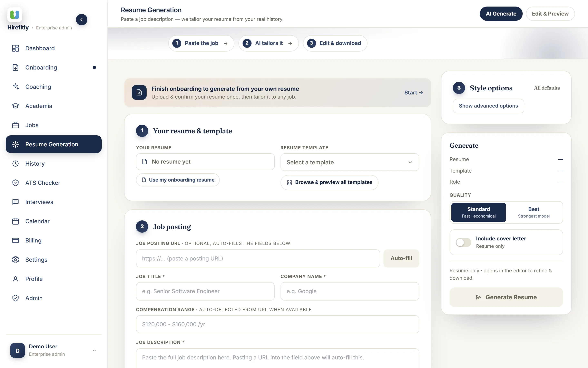Click the Interviews chat icon
Screen dimensions: 588x368
[x=16, y=202]
